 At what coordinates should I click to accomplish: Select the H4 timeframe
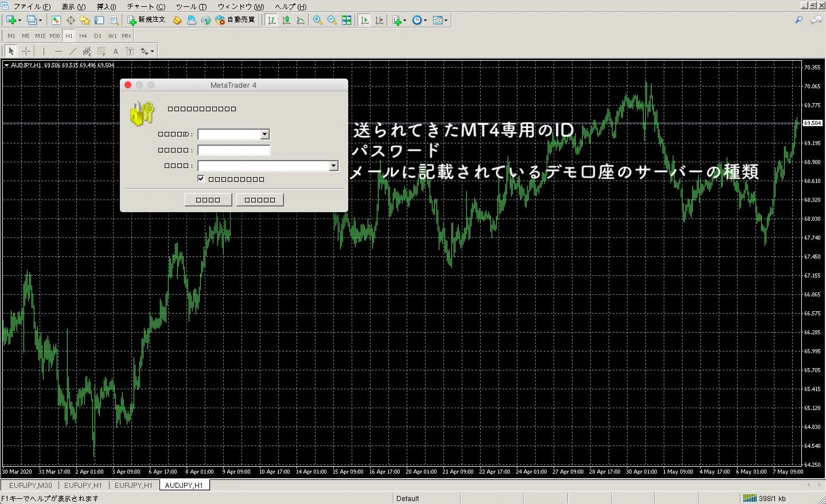(x=83, y=36)
